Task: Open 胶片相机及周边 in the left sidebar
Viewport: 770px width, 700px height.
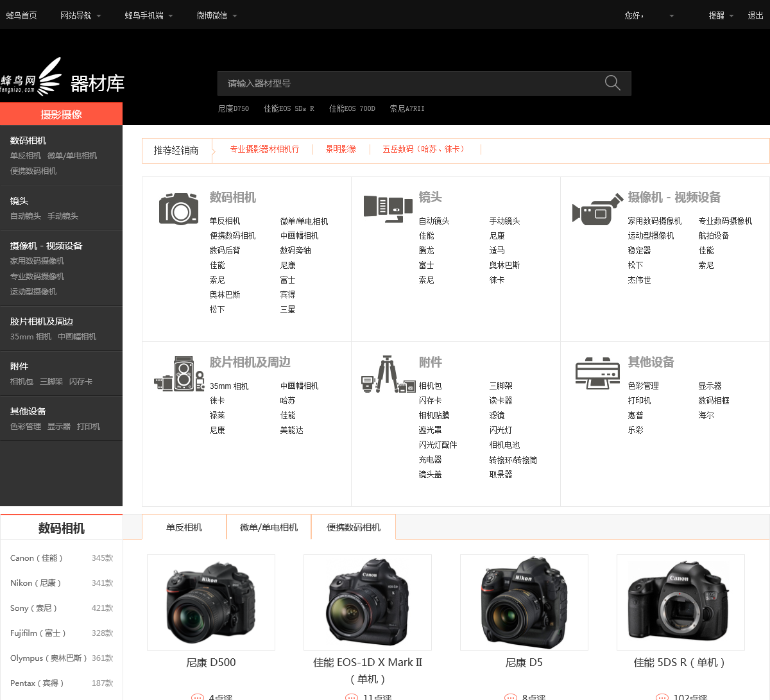Action: tap(42, 321)
